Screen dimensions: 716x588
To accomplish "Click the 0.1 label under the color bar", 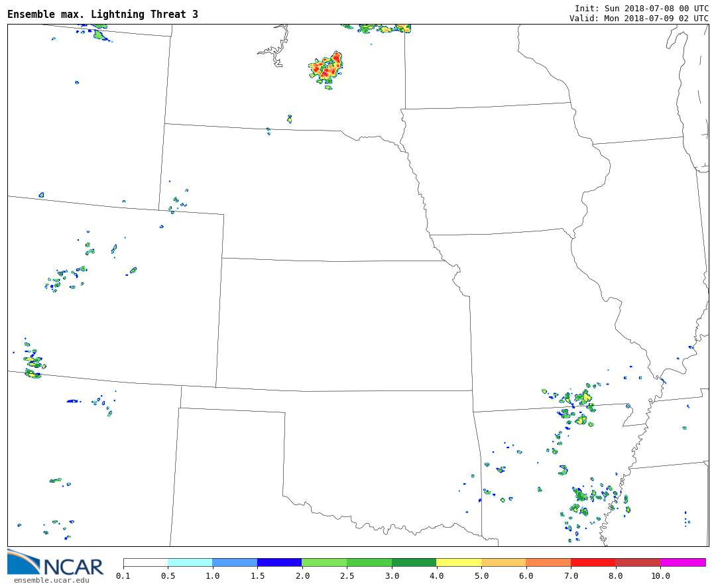I will [x=123, y=576].
